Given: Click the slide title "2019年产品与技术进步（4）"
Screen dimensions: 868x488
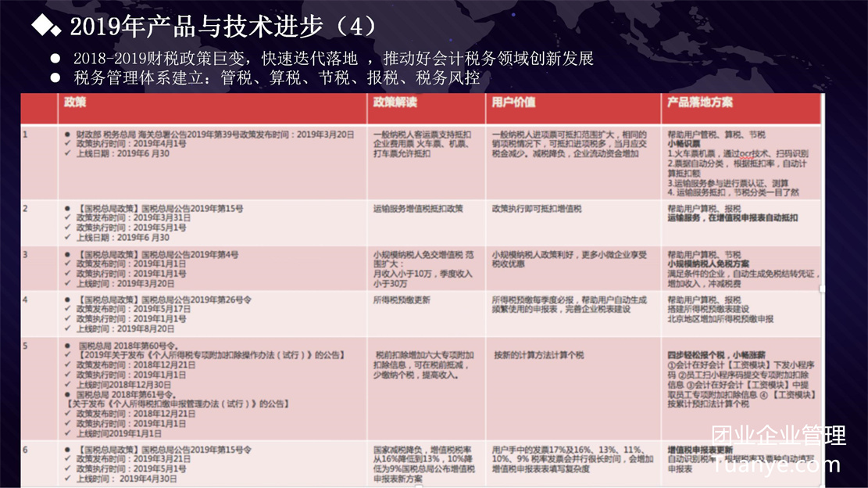Looking at the screenshot, I should (x=223, y=26).
